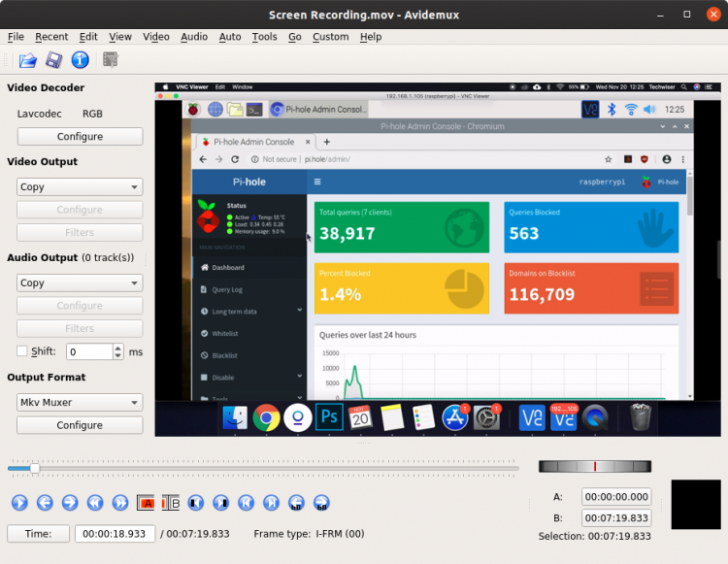Jump to the next keyframe (double right arrow)

tap(119, 503)
